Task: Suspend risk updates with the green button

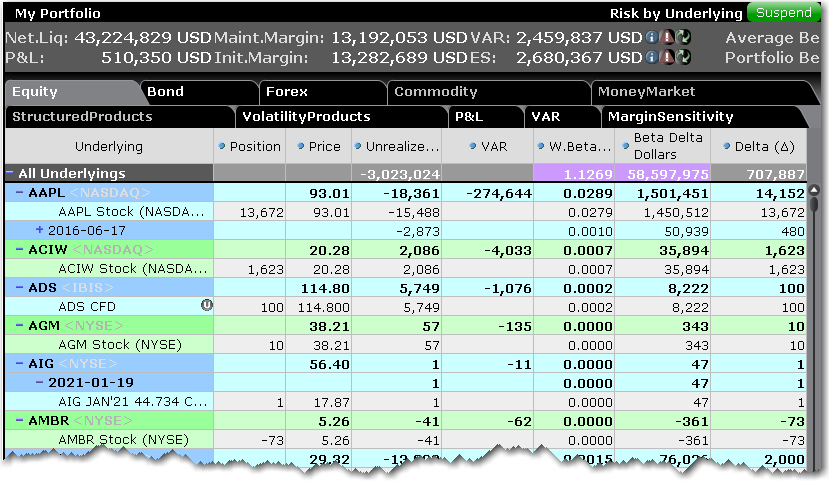Action: coord(784,13)
